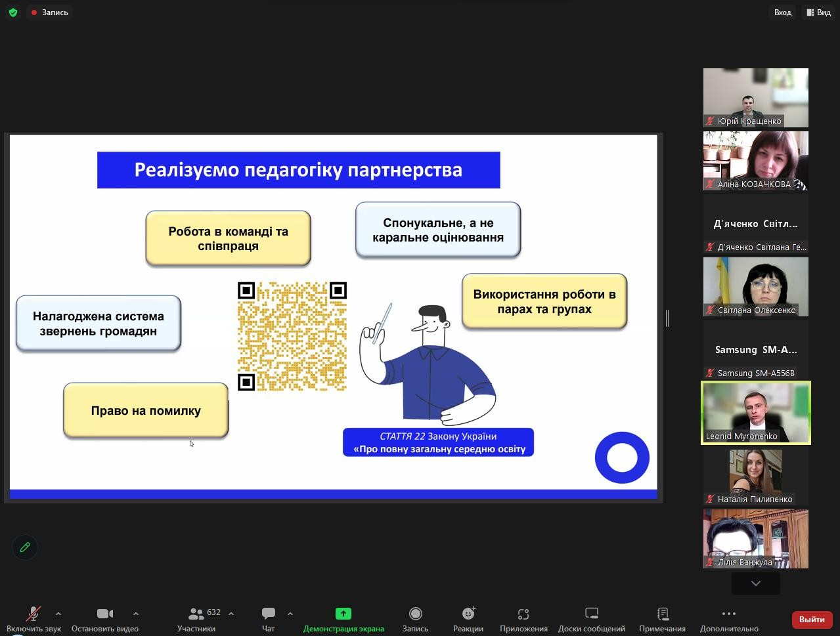Click muted mic icon beside Д'яченко Світлана Ге...

coord(710,247)
